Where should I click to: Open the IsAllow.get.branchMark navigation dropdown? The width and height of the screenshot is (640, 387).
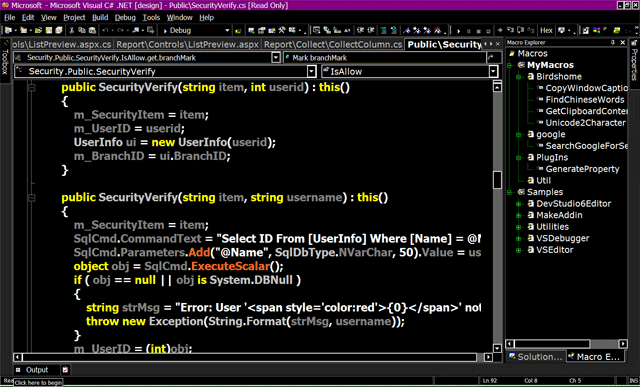(276, 58)
